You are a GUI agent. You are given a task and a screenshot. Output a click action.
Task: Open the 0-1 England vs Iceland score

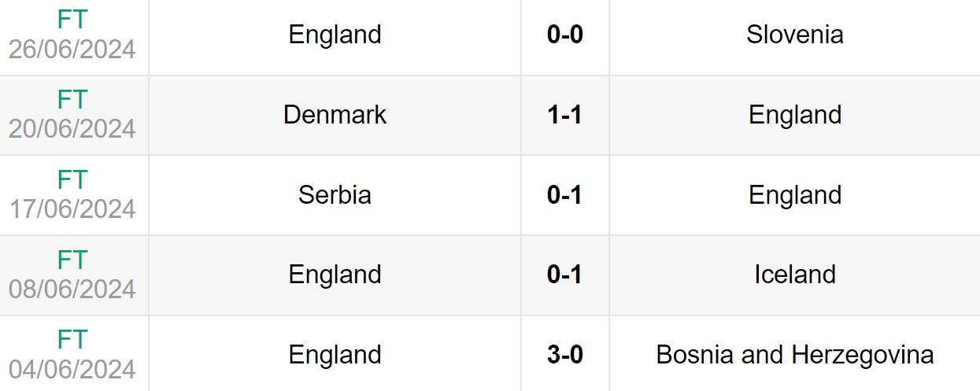point(564,275)
